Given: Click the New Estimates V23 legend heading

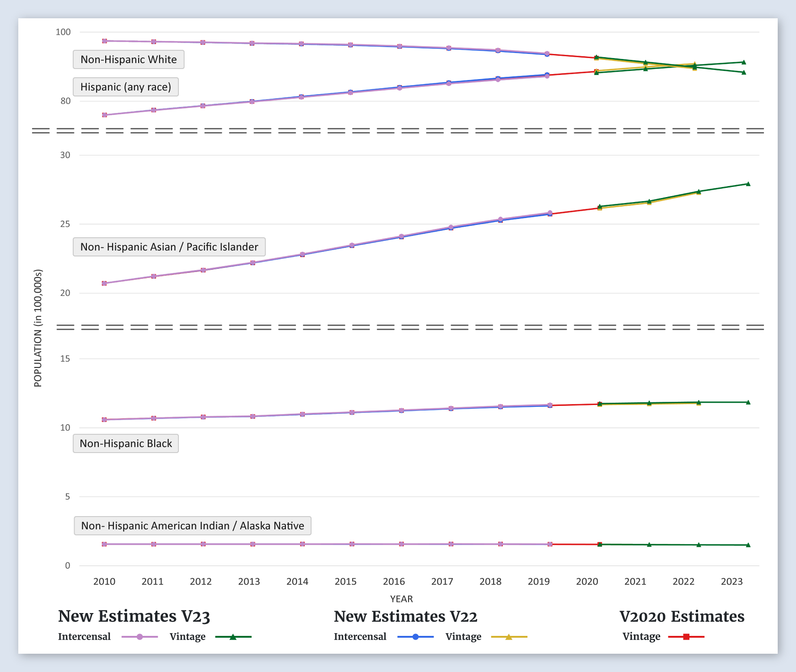Looking at the screenshot, I should click(134, 616).
